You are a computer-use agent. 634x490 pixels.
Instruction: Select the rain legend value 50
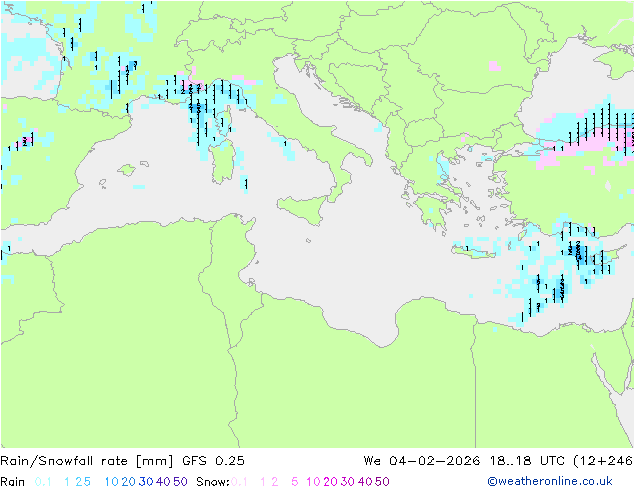point(180,482)
